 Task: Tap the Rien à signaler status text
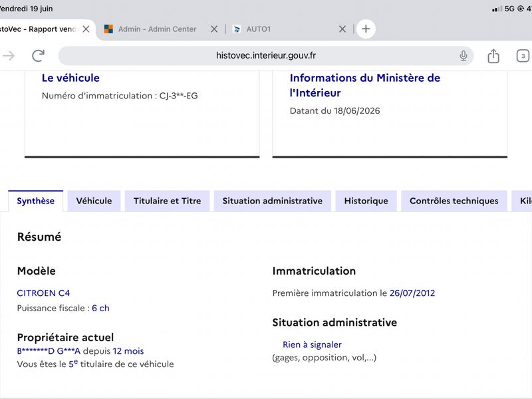coord(312,344)
